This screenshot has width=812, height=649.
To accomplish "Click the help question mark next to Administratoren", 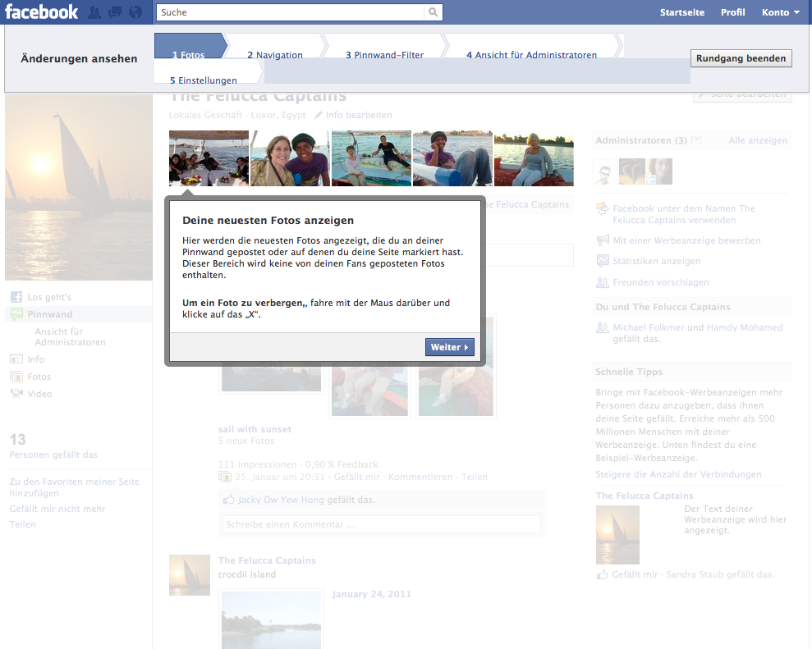I will pyautogui.click(x=696, y=140).
